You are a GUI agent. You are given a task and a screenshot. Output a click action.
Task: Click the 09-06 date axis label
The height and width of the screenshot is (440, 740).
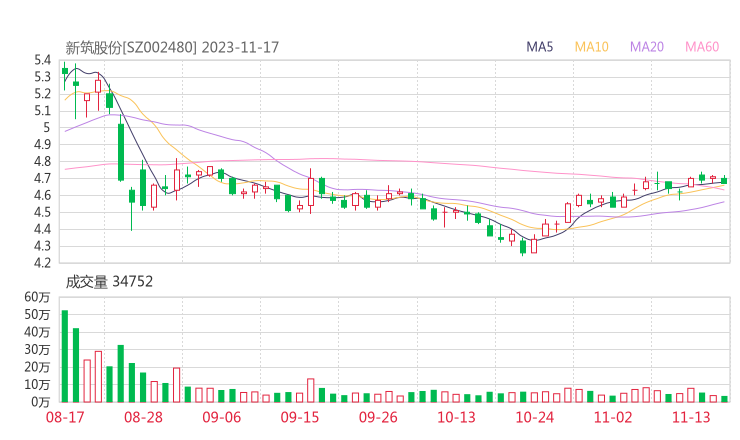tap(221, 417)
